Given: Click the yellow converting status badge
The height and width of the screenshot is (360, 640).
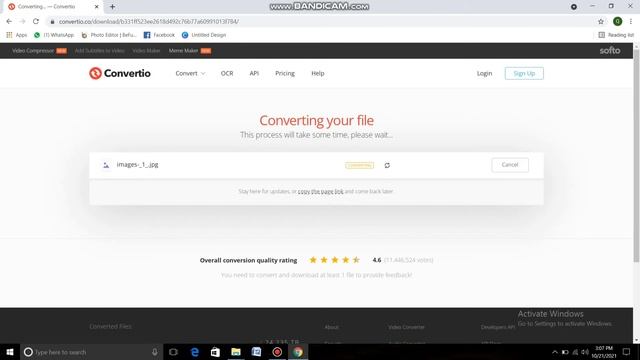Looking at the screenshot, I should click(x=359, y=165).
